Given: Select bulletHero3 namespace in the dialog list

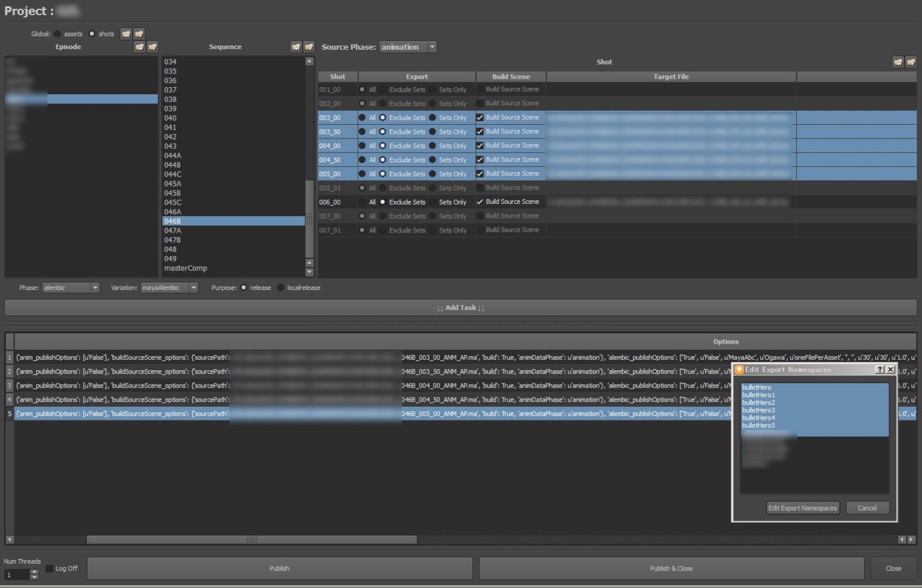Looking at the screenshot, I should coord(815,410).
